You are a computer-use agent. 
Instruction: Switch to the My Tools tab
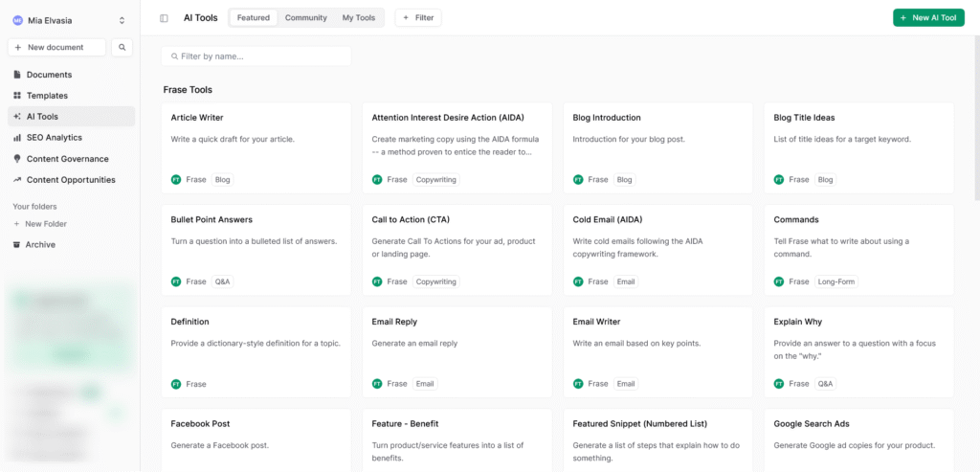[359, 18]
